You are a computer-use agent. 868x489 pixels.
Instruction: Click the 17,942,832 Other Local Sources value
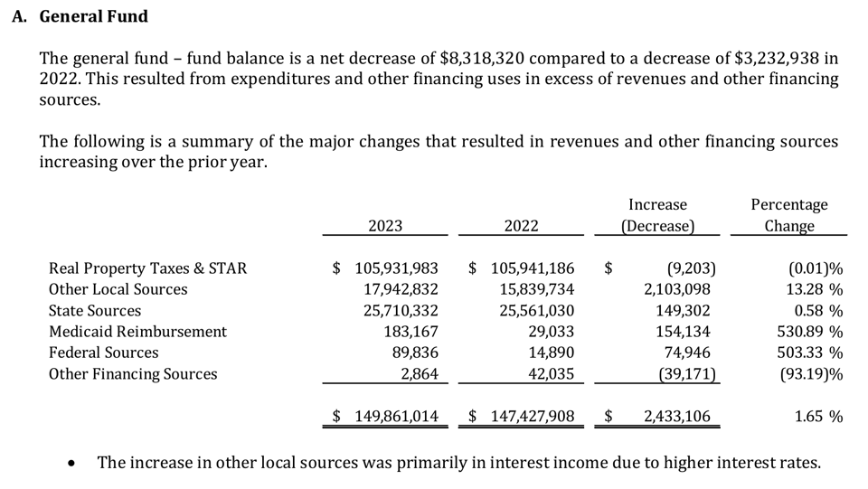(401, 289)
